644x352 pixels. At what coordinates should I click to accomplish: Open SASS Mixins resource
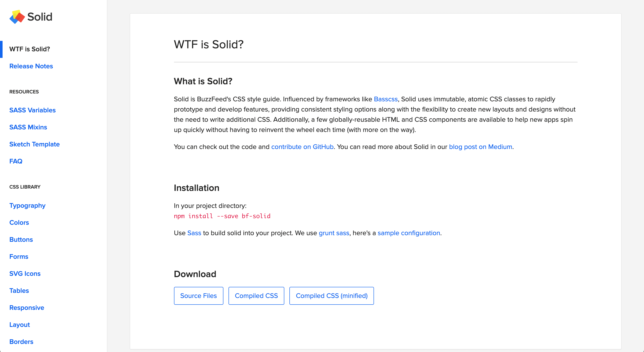coord(28,127)
